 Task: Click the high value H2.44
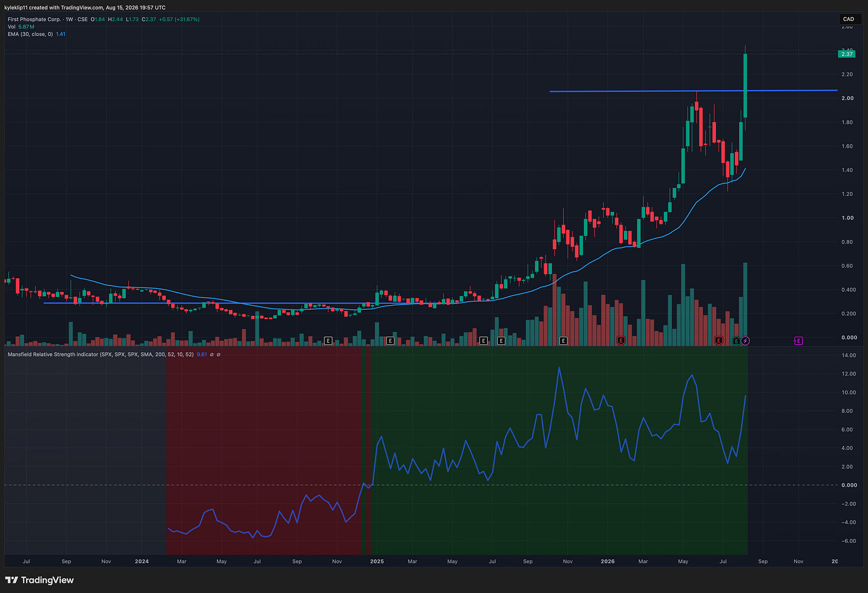click(116, 20)
